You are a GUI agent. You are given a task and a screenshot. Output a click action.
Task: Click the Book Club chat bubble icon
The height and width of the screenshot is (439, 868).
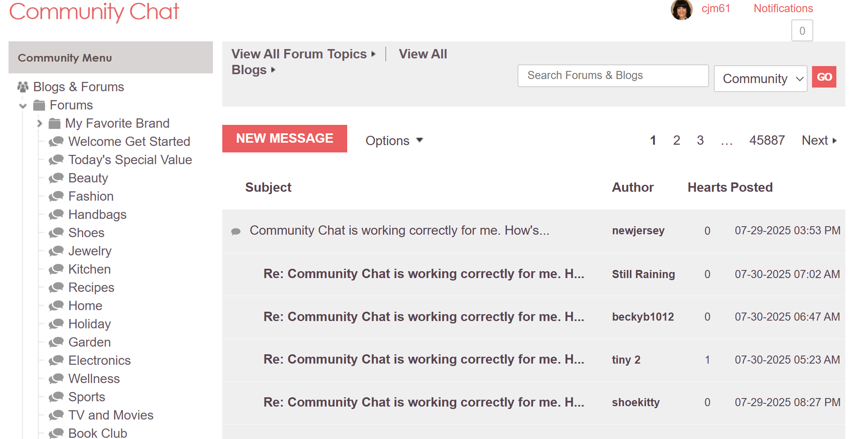click(x=56, y=433)
